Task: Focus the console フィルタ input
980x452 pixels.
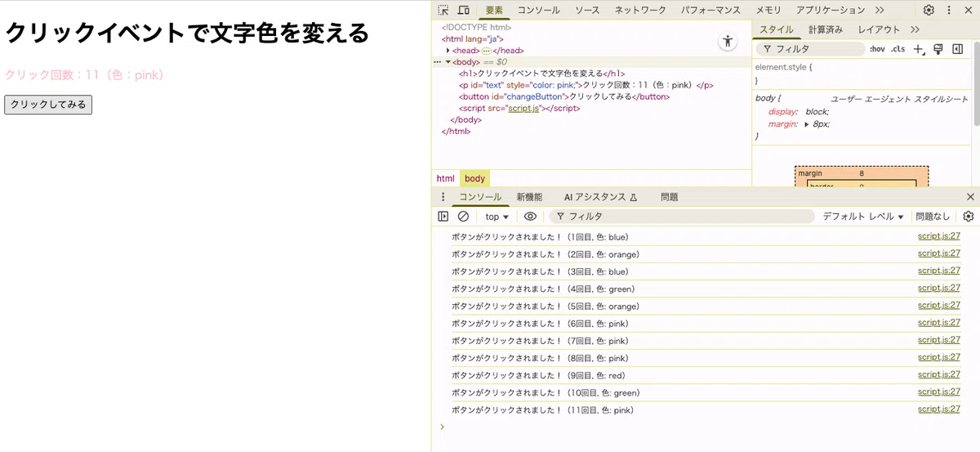Action: tap(682, 217)
